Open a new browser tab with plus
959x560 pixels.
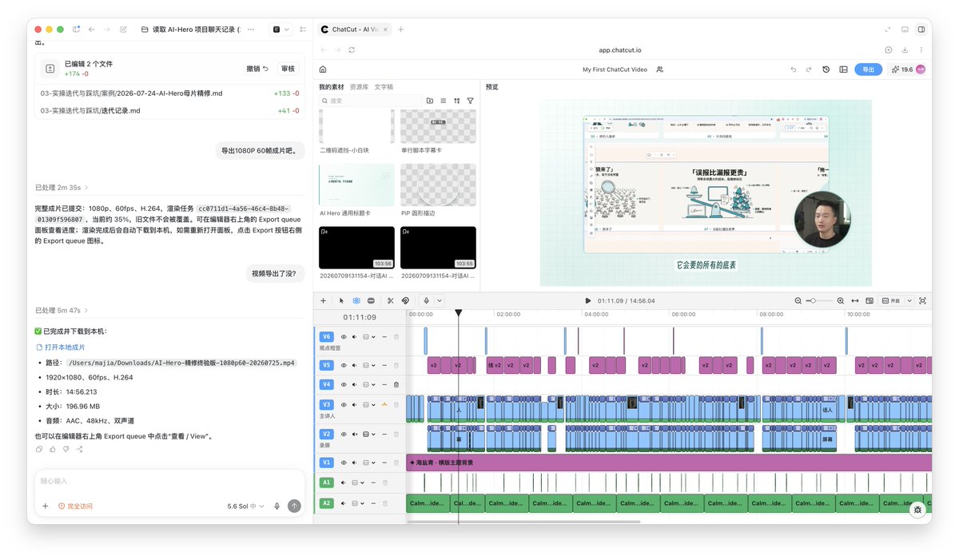(x=400, y=30)
